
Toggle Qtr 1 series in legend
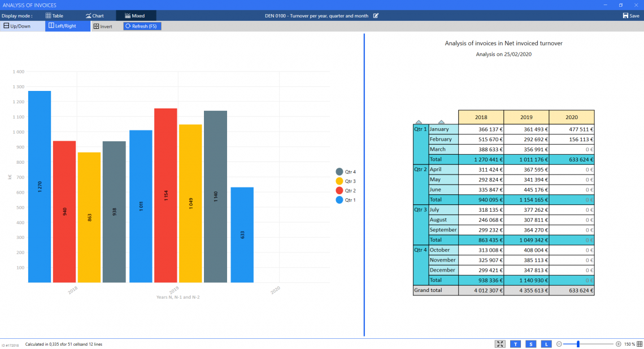click(345, 200)
